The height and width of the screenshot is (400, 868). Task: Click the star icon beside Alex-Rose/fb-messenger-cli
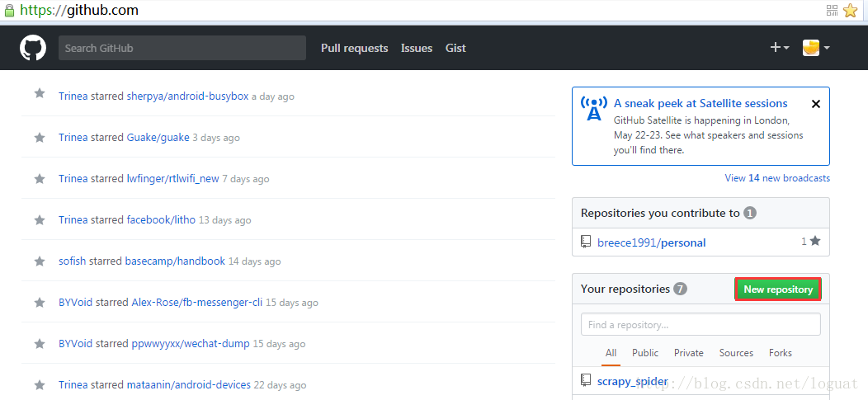tap(40, 302)
